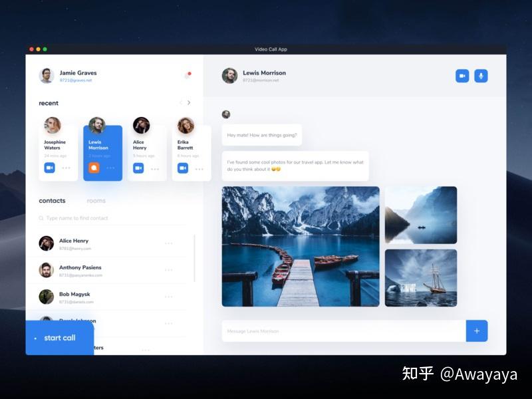Viewport: 532px width, 399px height.
Task: Click small sender avatar above messages
Action: (x=226, y=114)
